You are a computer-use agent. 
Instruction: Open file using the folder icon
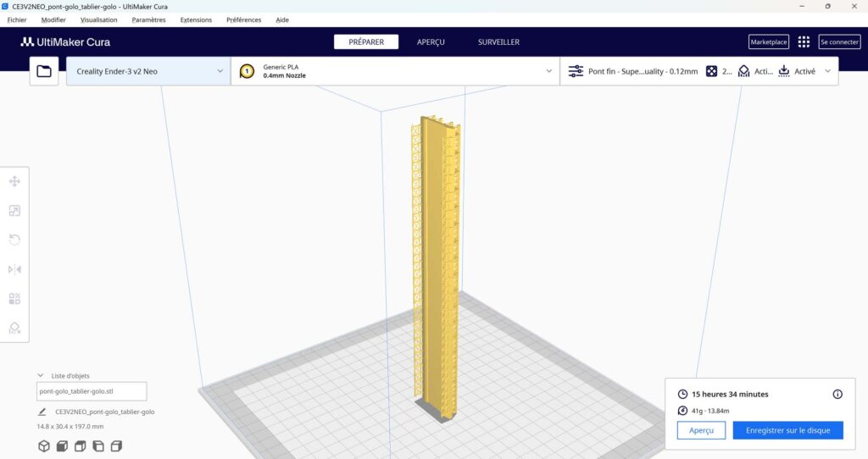tap(44, 72)
